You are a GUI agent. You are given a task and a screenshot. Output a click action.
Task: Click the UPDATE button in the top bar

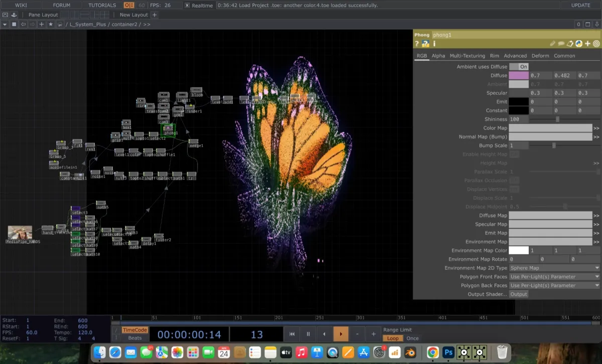580,6
